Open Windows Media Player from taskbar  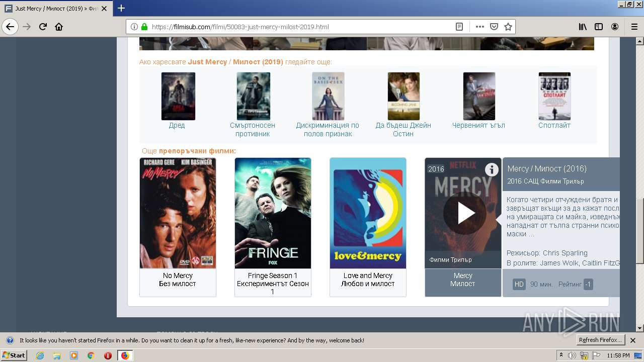[74, 355]
